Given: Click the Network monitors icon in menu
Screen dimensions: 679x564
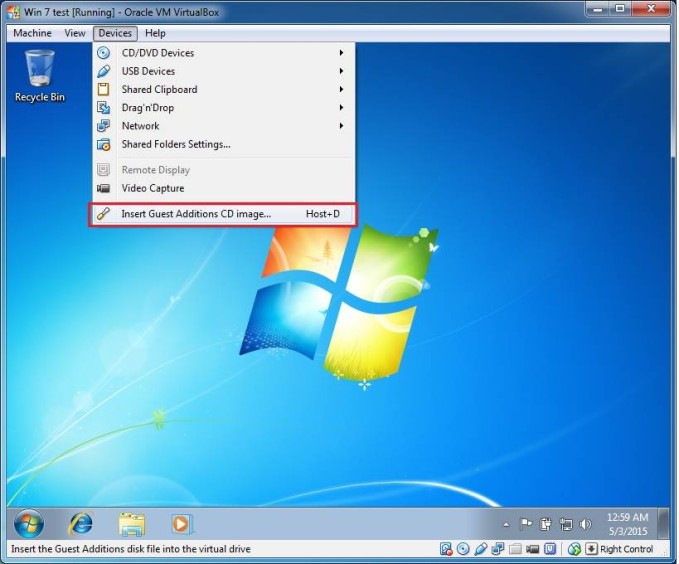Looking at the screenshot, I should (103, 126).
